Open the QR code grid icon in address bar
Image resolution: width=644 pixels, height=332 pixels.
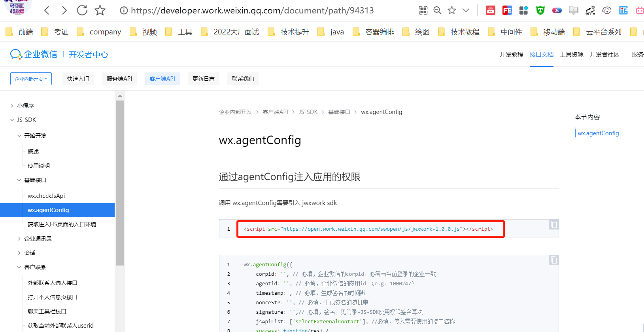pos(423,11)
